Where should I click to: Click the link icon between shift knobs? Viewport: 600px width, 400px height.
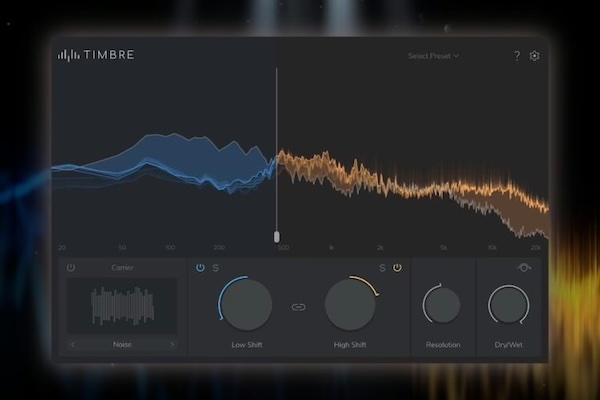pos(298,307)
